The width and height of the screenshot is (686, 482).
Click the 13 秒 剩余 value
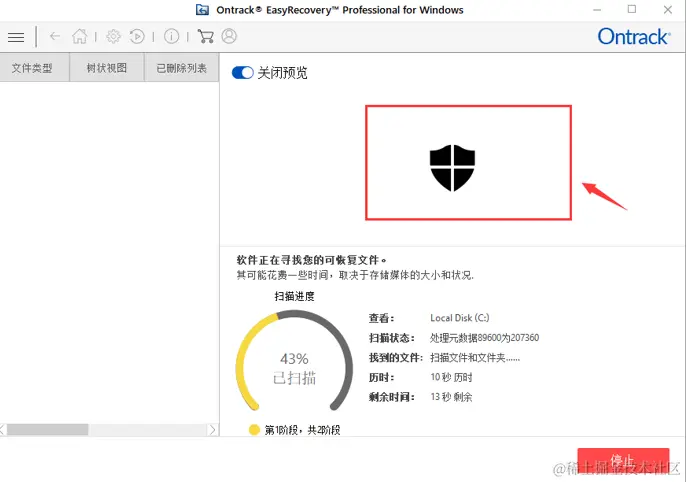pos(451,397)
